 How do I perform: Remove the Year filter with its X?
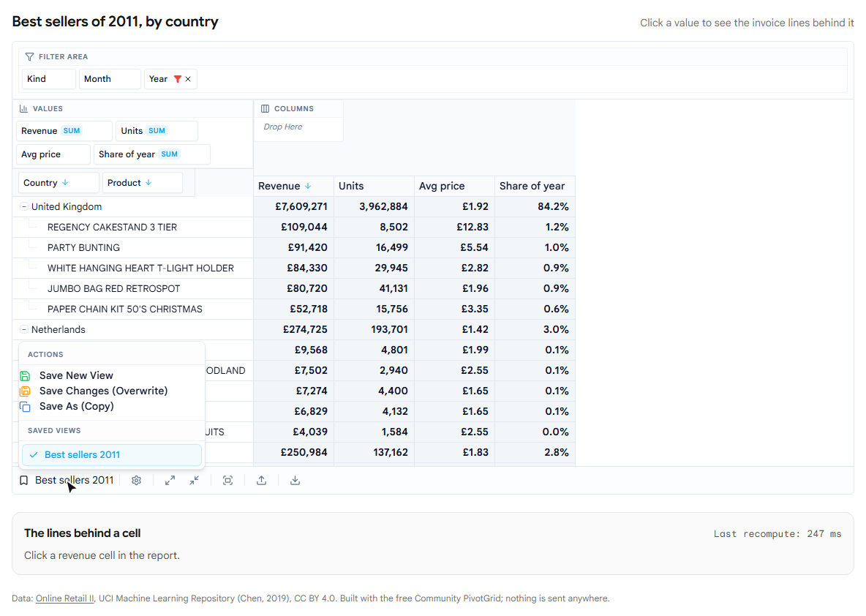coord(188,79)
